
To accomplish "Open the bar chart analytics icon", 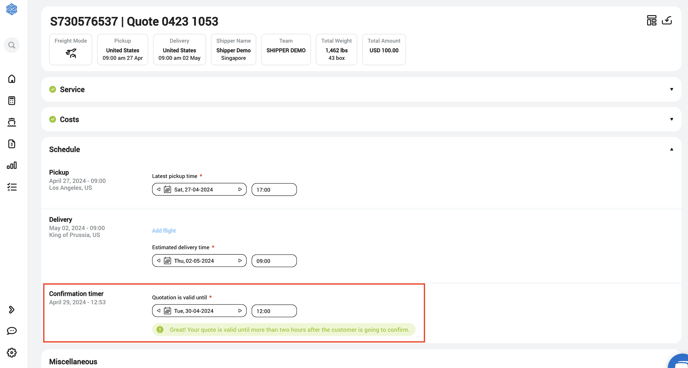I will (x=12, y=165).
